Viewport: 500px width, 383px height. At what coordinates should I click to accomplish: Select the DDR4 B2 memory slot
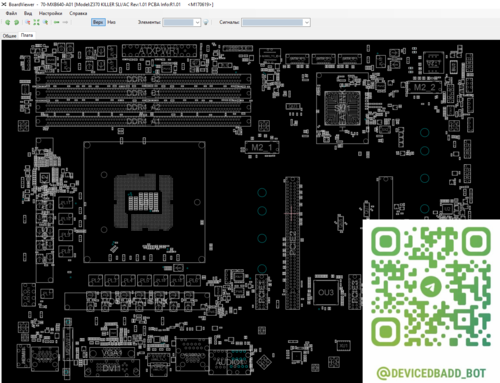click(143, 79)
